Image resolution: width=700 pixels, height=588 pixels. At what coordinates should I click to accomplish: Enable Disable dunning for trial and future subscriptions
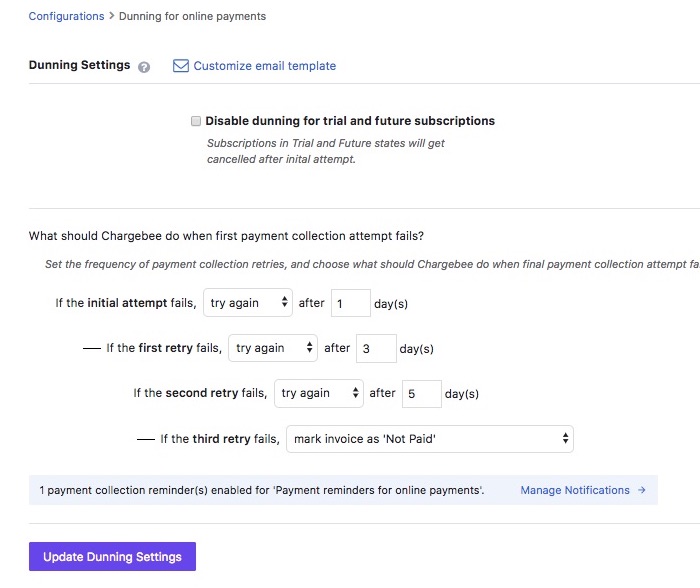(x=196, y=121)
